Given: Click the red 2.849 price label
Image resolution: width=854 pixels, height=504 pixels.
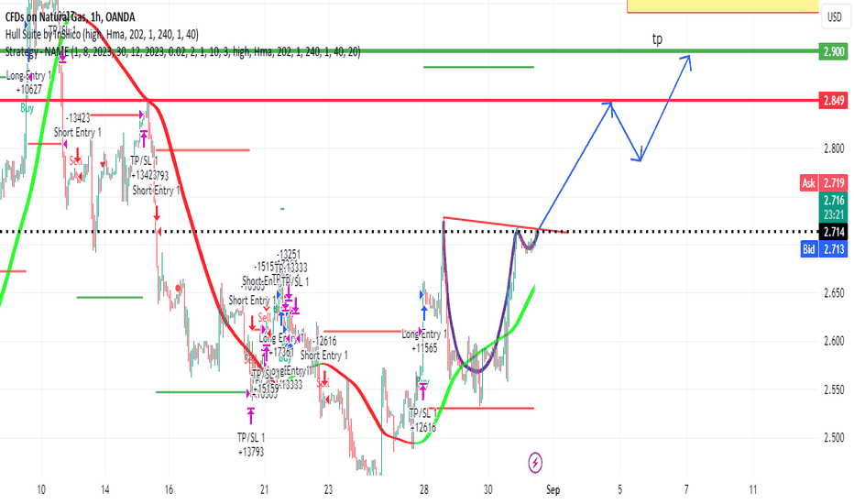Looking at the screenshot, I should click(833, 100).
